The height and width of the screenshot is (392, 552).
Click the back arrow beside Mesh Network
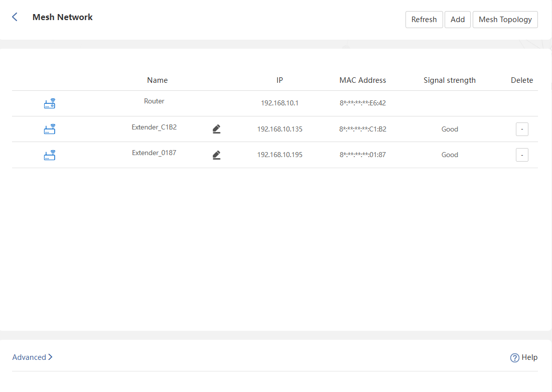pos(15,17)
